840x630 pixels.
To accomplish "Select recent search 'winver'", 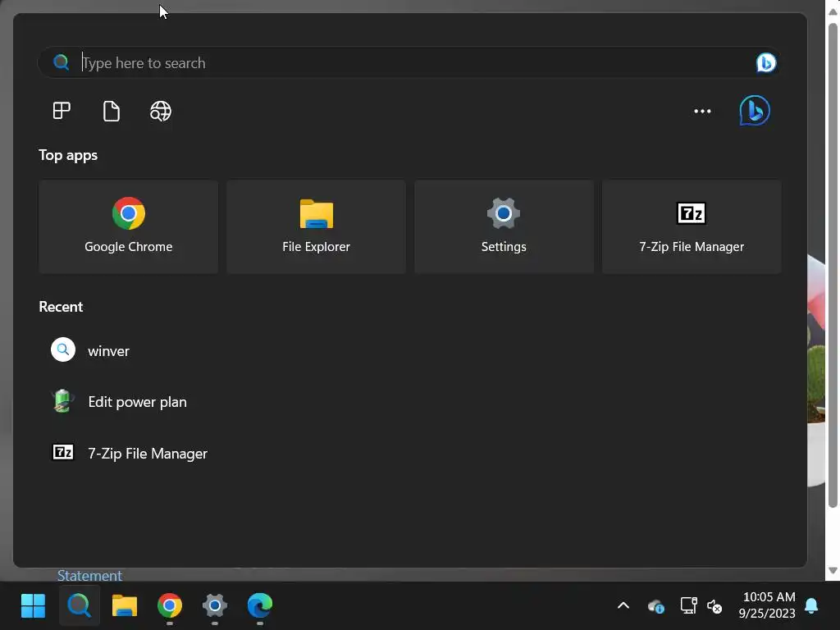I will tap(109, 351).
